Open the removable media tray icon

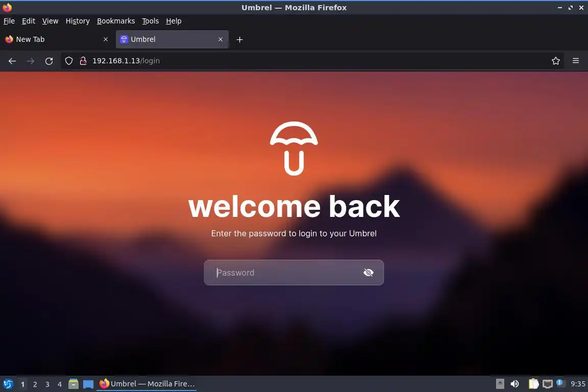[x=500, y=384]
